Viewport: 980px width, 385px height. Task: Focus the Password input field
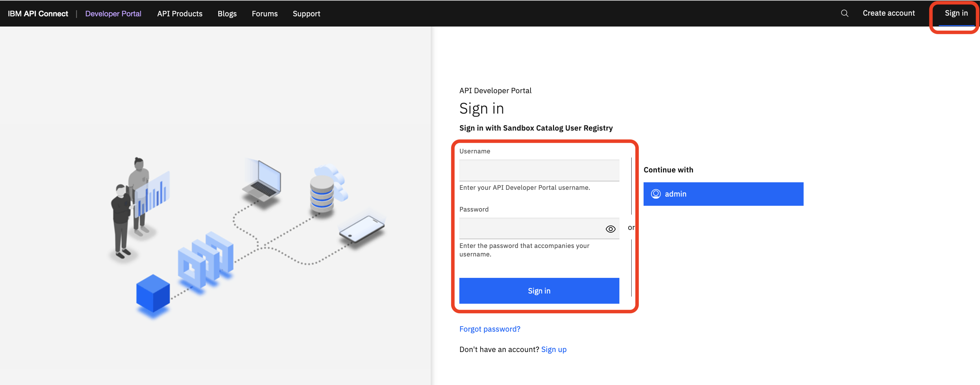coord(531,229)
